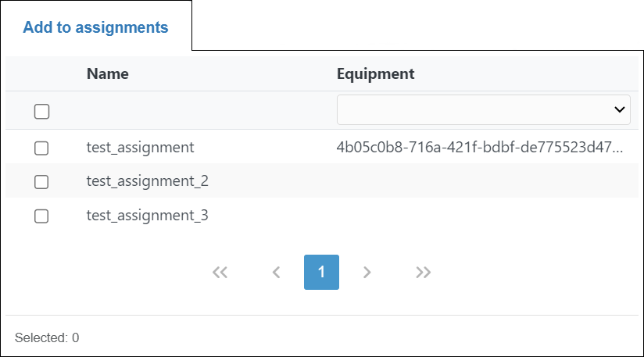This screenshot has width=644, height=357.
Task: Click the test_assignment_3 name text
Action: [x=147, y=216]
